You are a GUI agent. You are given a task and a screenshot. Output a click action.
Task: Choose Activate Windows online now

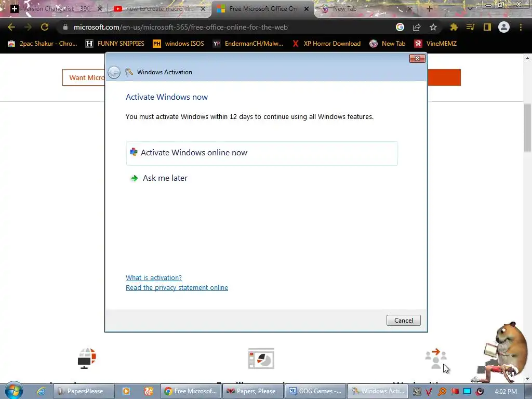click(x=262, y=153)
